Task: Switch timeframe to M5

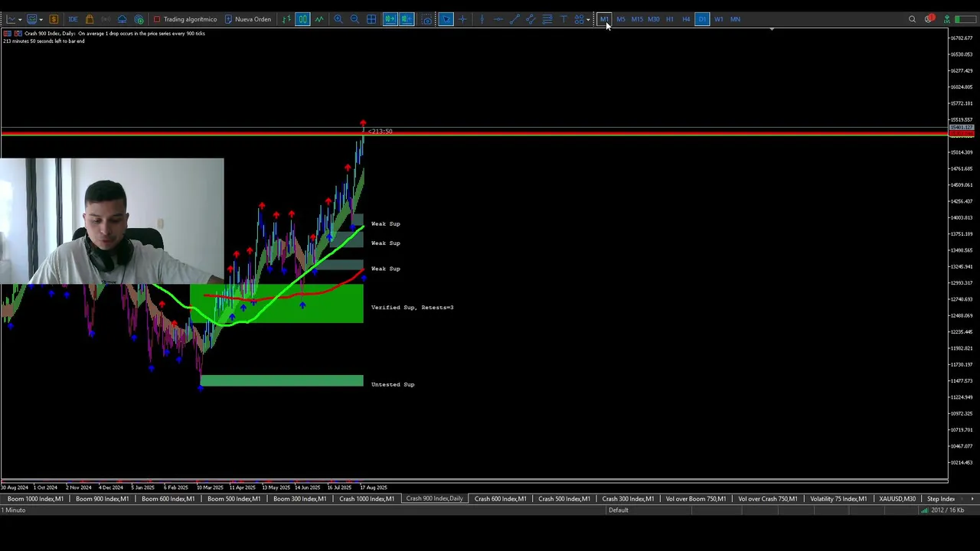Action: 621,19
